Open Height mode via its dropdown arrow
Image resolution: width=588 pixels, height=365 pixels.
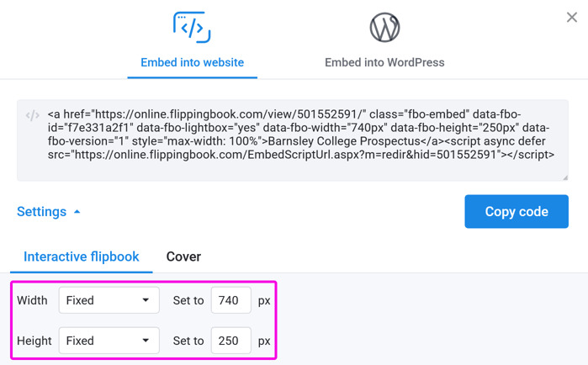click(146, 341)
